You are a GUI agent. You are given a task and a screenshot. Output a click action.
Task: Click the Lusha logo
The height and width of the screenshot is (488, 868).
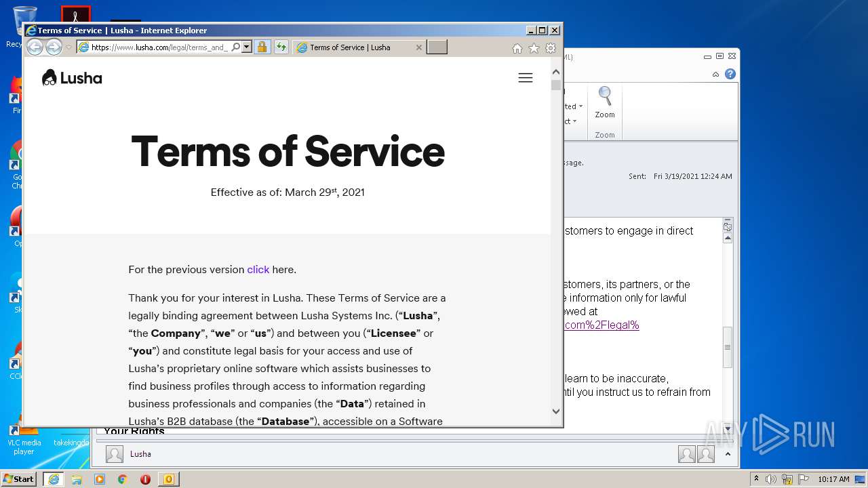coord(72,78)
